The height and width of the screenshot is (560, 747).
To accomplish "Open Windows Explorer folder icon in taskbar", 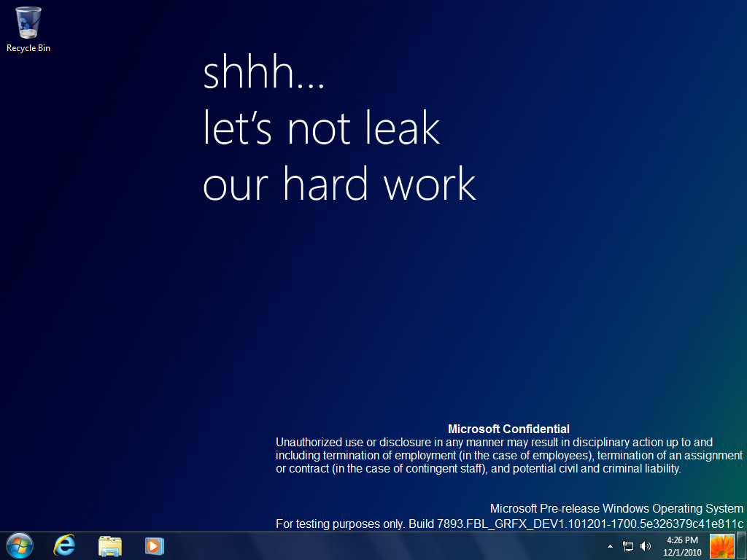I will click(110, 546).
